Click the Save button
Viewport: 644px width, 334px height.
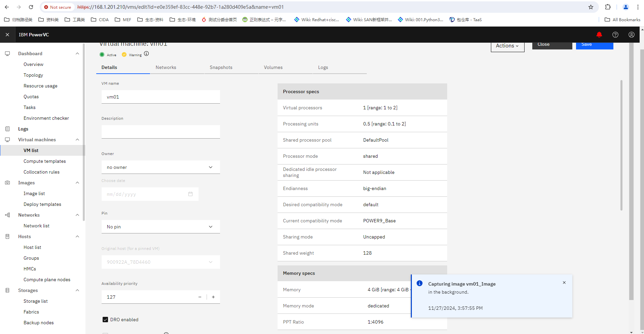coord(595,45)
